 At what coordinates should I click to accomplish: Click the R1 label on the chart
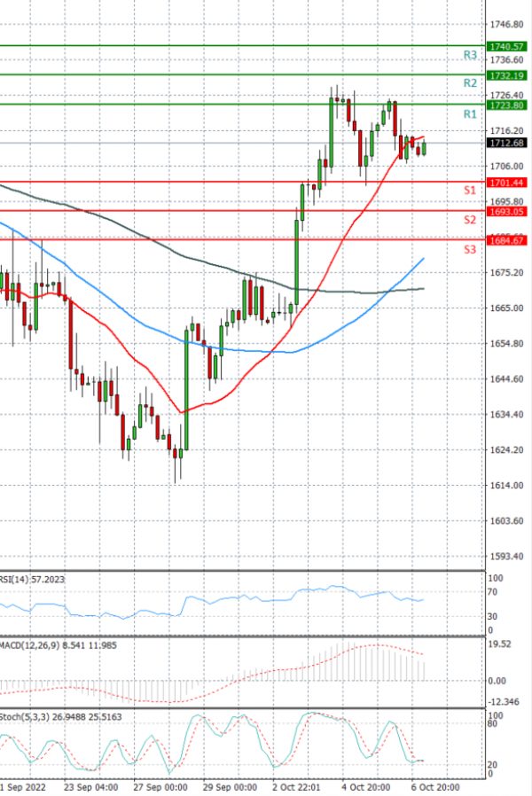(x=470, y=114)
